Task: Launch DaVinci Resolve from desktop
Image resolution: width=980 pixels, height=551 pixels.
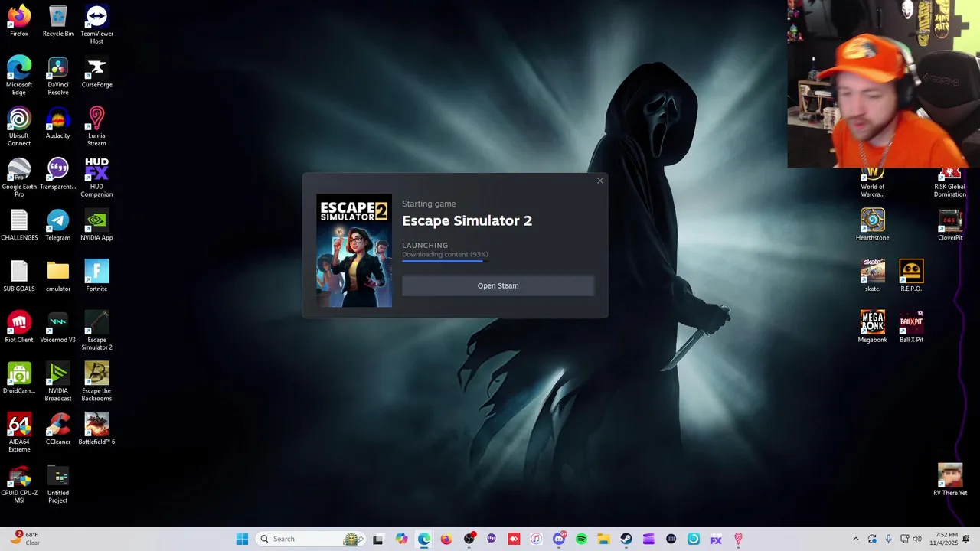Action: pos(58,75)
